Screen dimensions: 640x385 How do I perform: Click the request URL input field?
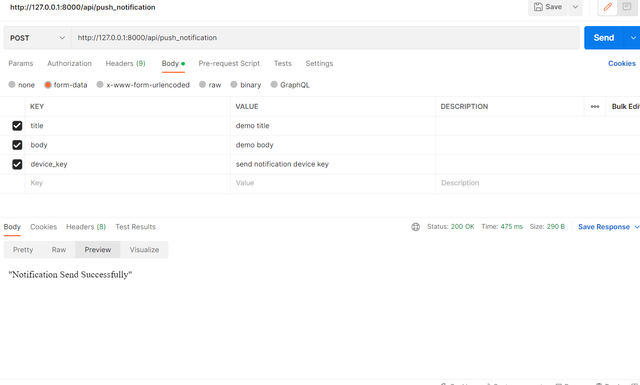(325, 38)
